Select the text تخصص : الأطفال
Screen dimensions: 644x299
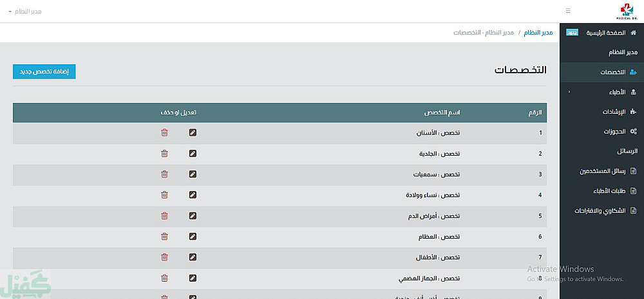pyautogui.click(x=438, y=257)
